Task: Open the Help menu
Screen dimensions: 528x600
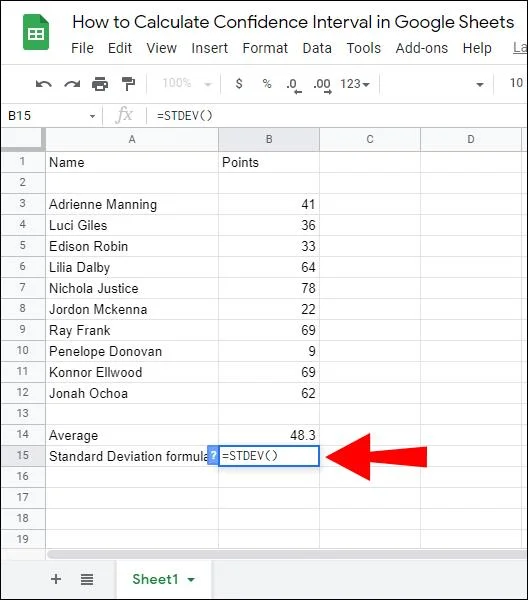Action: pyautogui.click(x=477, y=48)
